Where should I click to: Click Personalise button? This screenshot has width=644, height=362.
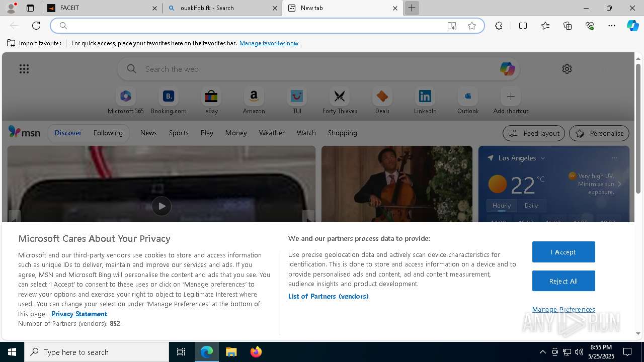[x=599, y=133]
